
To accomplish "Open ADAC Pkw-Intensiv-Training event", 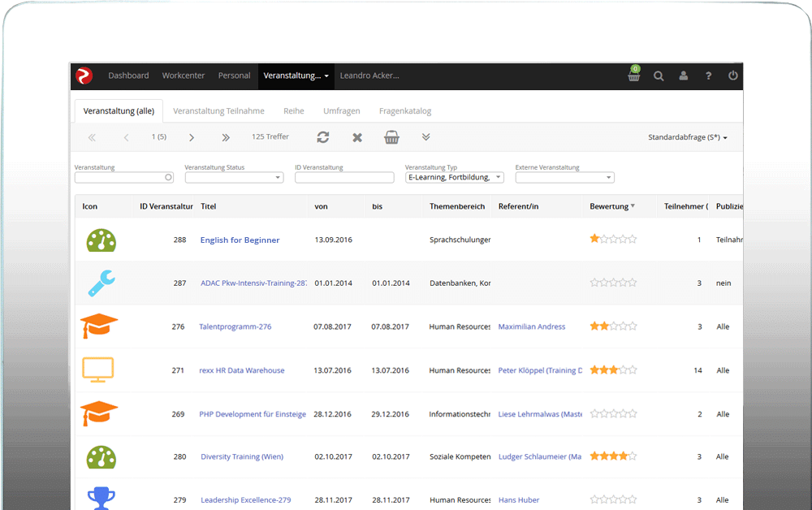I will pos(253,283).
